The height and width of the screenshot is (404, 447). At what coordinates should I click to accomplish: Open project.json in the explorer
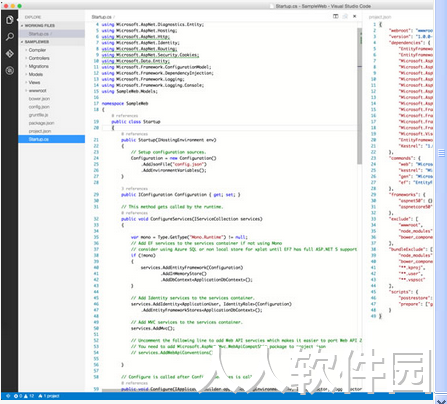(51, 131)
